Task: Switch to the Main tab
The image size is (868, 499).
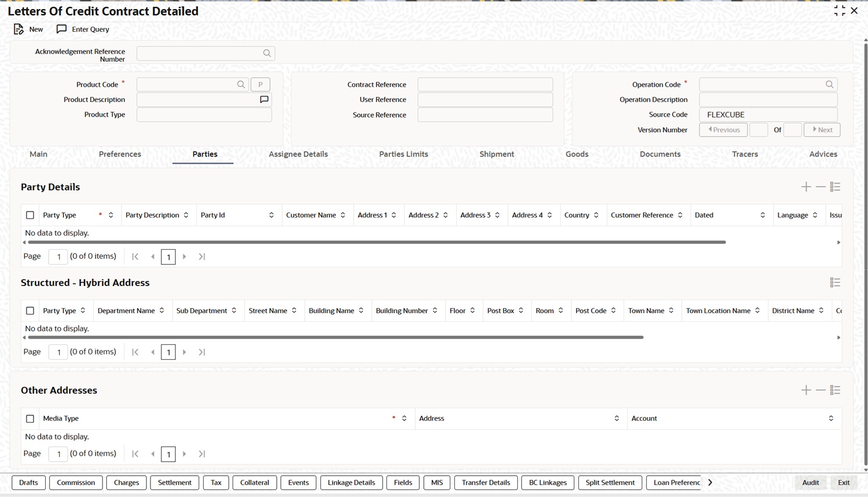Action: coord(38,154)
